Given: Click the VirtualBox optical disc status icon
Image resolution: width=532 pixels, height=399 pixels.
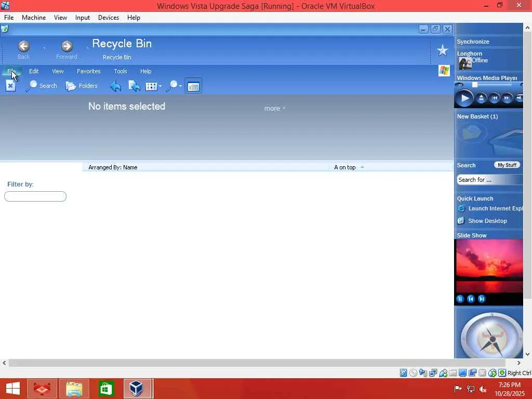Looking at the screenshot, I should point(413,373).
